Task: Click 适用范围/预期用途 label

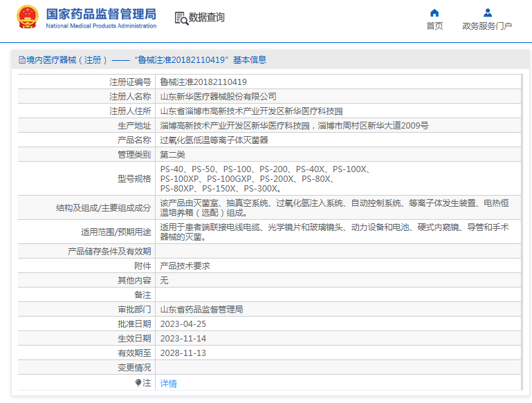Action: 116,232
